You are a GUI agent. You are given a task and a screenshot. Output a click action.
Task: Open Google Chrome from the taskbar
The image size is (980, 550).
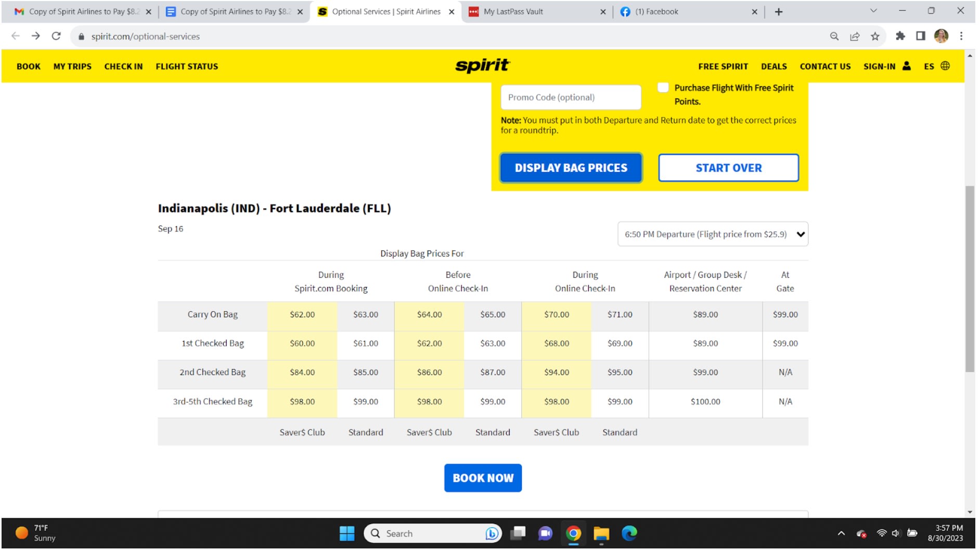[573, 534]
